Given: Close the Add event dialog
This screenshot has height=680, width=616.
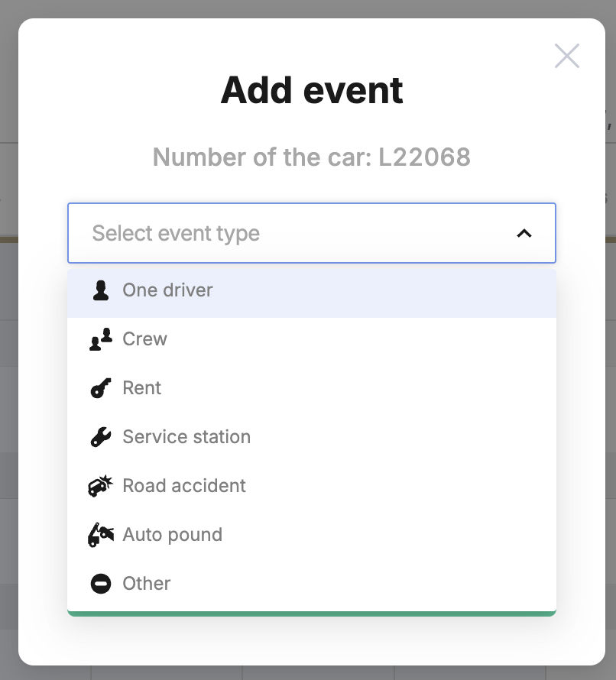Looking at the screenshot, I should [x=567, y=56].
